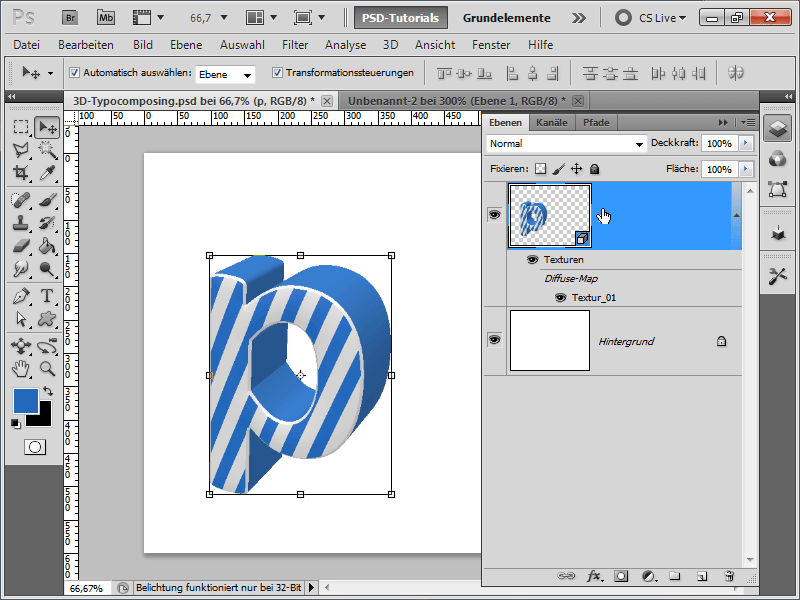
Task: Hide the Hintergrund layer
Action: click(x=494, y=340)
